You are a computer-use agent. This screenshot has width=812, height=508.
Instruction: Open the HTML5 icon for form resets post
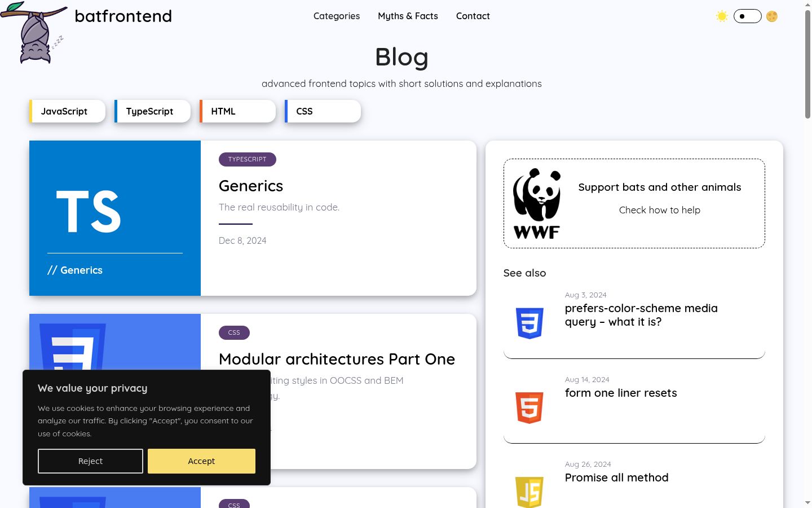(x=529, y=408)
